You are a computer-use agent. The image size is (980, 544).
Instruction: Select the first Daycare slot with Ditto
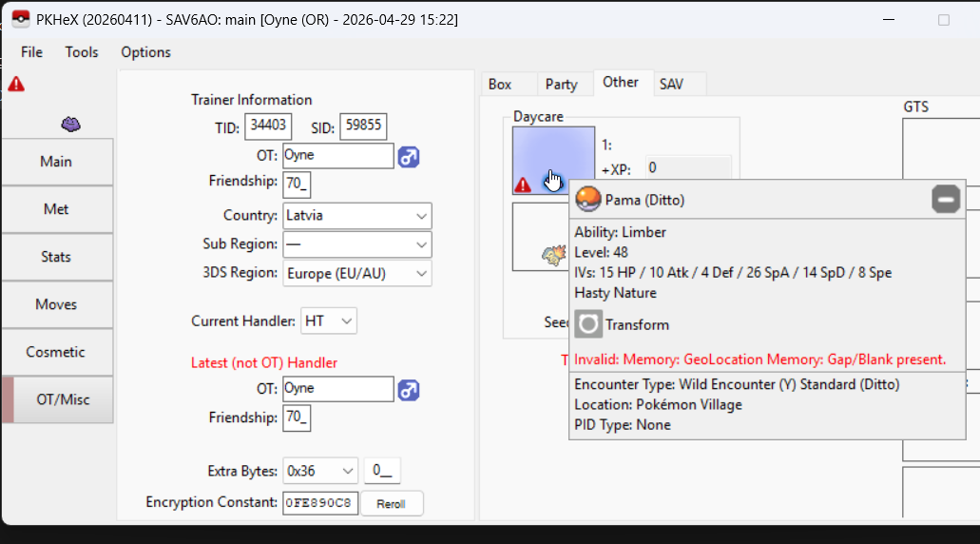[553, 160]
